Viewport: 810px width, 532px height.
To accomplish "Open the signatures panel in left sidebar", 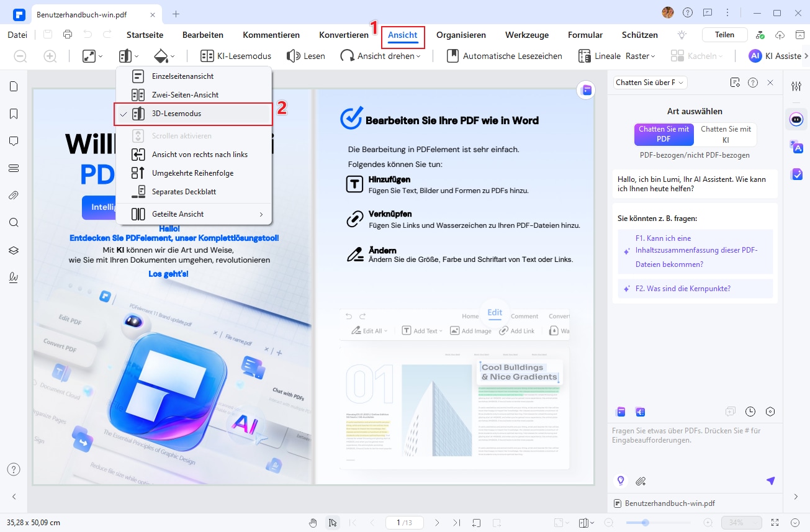I will (x=14, y=277).
